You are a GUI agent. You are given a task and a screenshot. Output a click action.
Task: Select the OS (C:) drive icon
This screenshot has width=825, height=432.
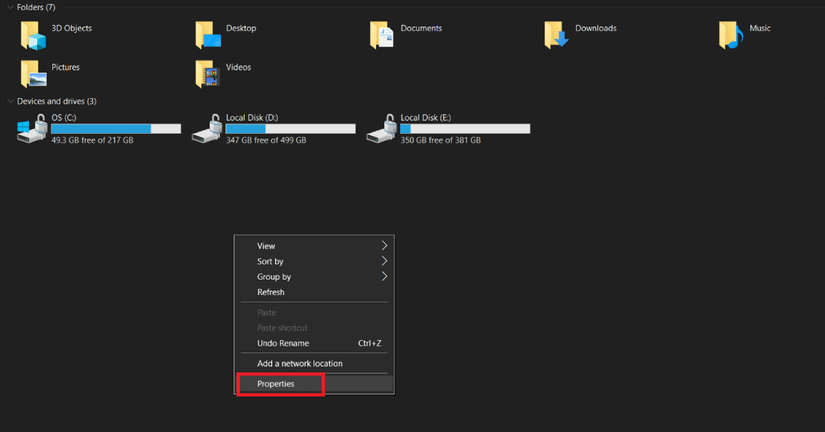(32, 129)
